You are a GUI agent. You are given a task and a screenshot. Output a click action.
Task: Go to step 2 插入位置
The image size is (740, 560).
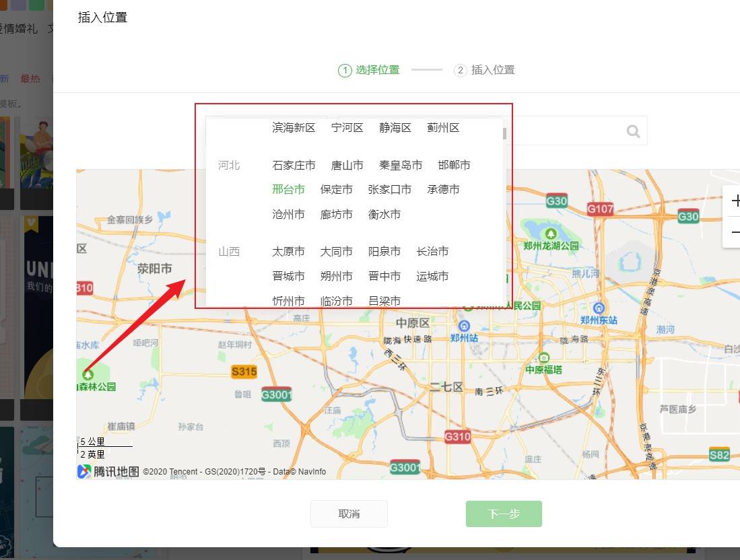click(484, 70)
